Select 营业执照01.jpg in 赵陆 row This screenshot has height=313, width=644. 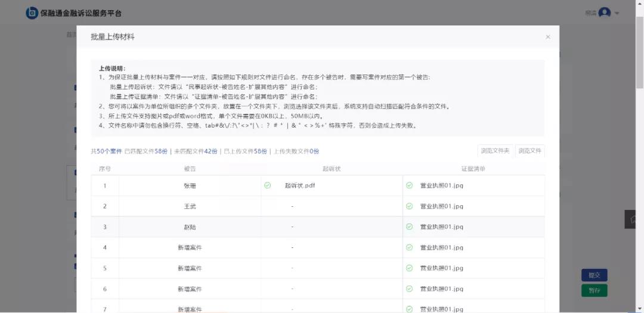(x=441, y=227)
